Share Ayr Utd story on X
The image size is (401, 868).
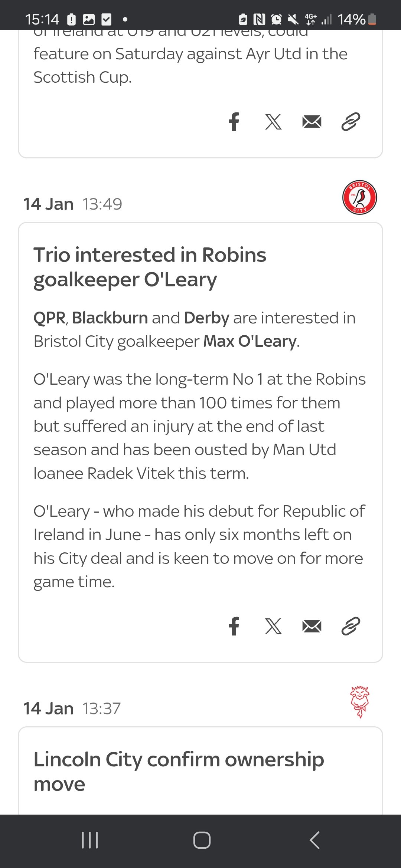click(273, 122)
